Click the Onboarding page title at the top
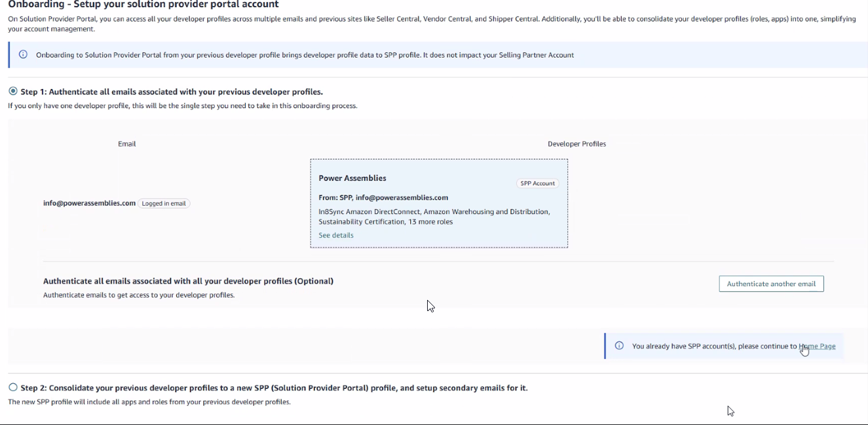868x425 pixels. pyautogui.click(x=143, y=5)
